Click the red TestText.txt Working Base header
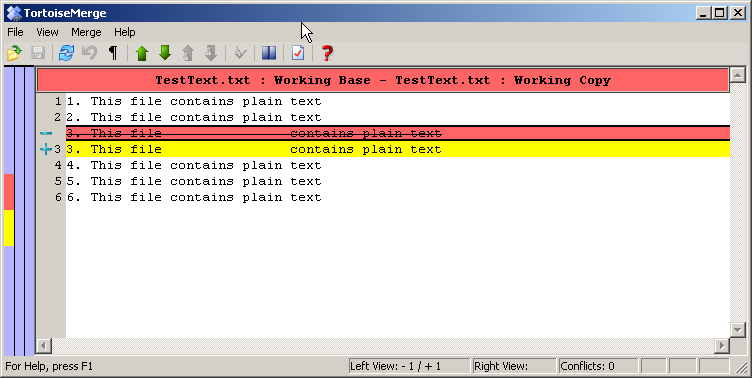The height and width of the screenshot is (378, 752). [383, 80]
